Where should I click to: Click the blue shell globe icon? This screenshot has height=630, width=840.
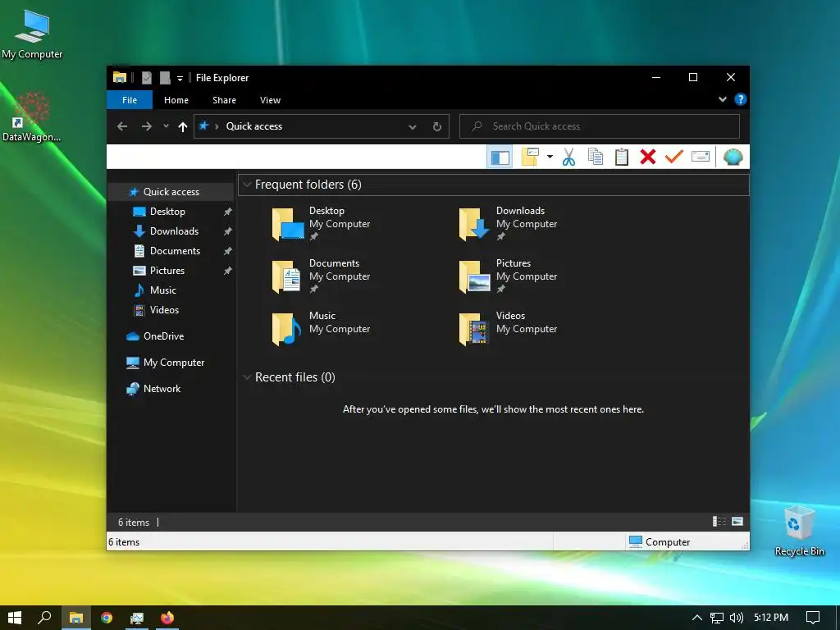tap(733, 157)
